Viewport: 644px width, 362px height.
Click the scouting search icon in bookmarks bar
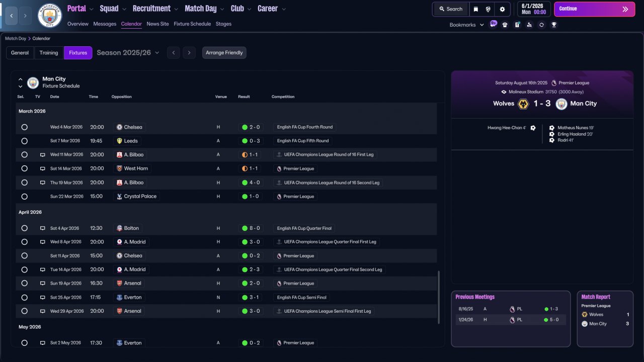click(529, 25)
